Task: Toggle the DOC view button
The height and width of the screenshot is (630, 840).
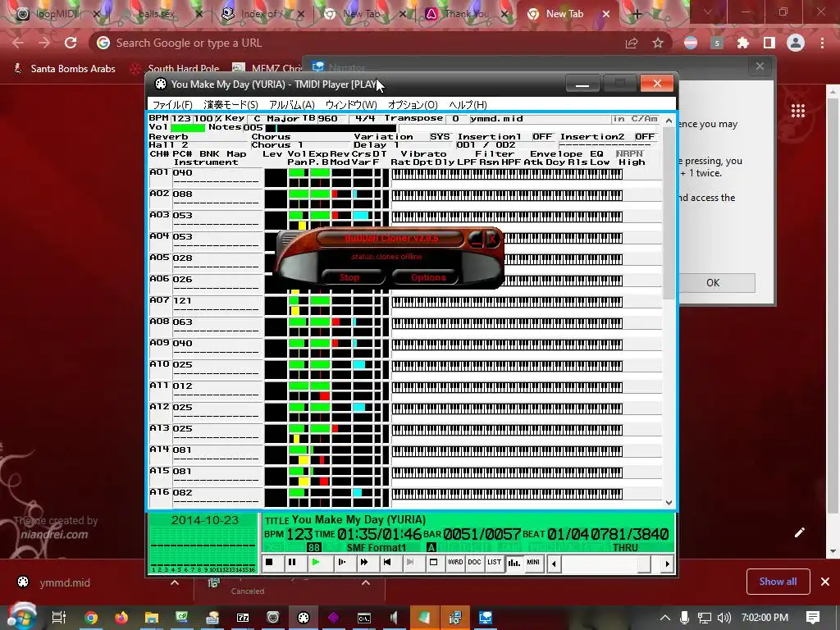Action: point(475,563)
